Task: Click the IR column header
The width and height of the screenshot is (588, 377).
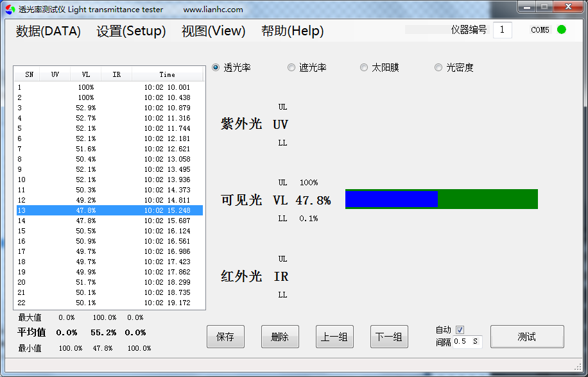Action: 117,74
